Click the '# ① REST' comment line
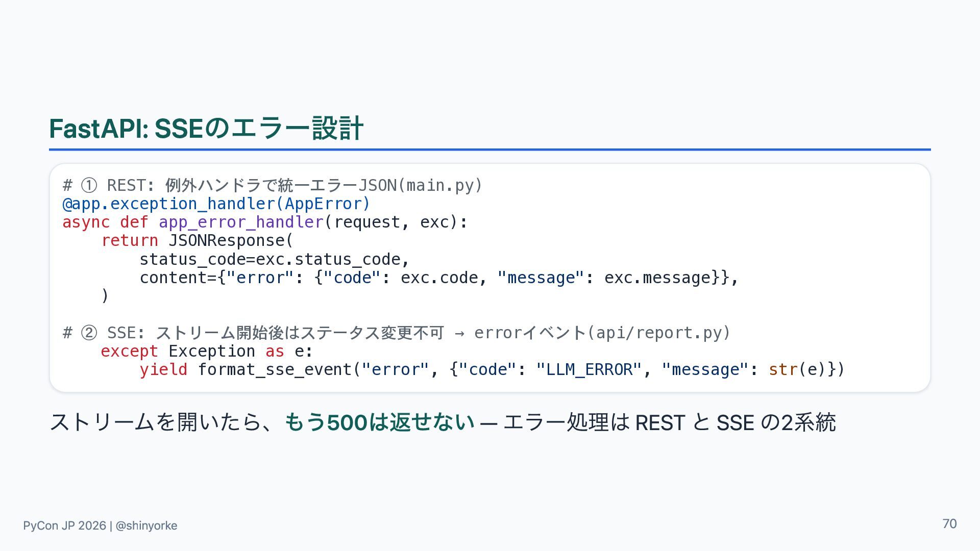980x551 pixels. (273, 185)
